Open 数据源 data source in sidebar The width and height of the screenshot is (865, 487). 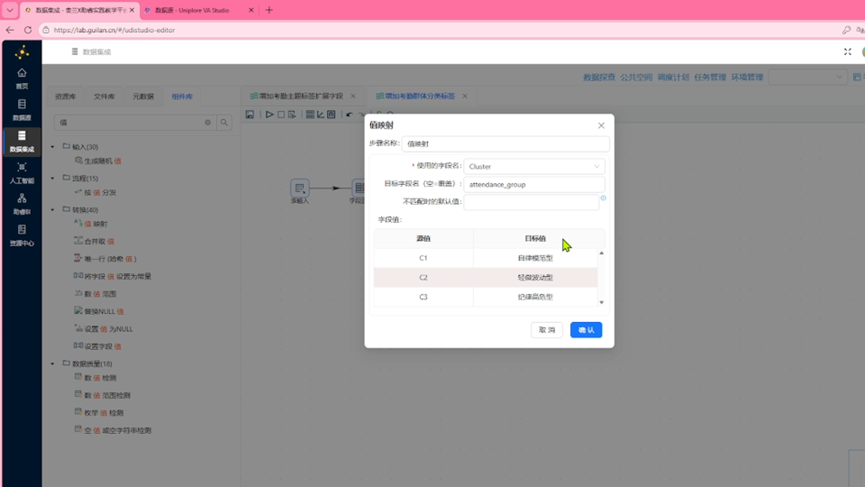pyautogui.click(x=22, y=110)
